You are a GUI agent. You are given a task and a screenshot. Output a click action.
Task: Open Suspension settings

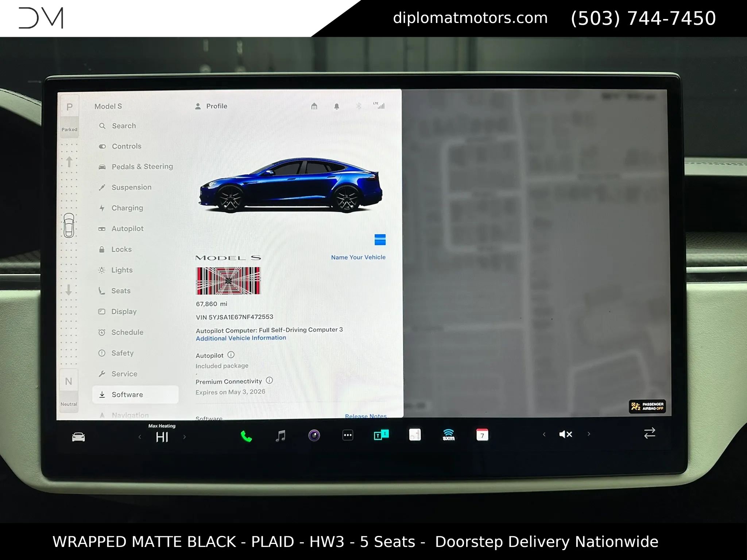[x=125, y=187]
